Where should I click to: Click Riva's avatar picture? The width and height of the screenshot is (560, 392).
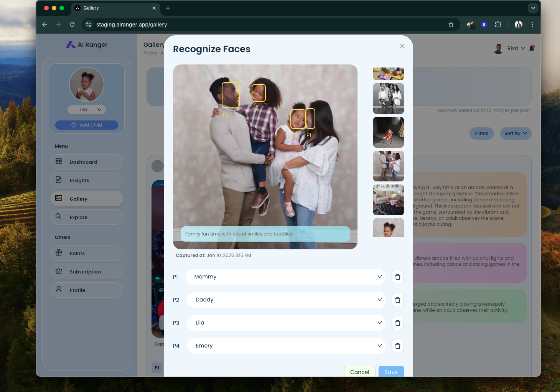point(498,49)
